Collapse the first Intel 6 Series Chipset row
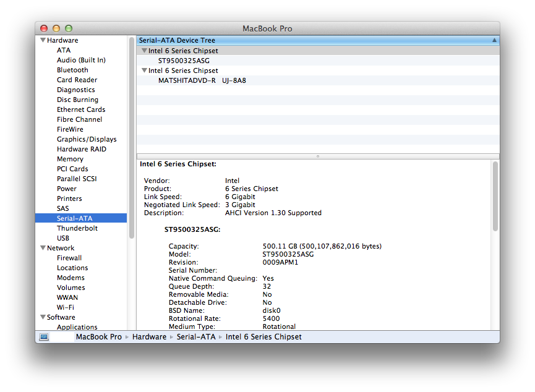Image resolution: width=535 pixels, height=392 pixels. pos(144,51)
